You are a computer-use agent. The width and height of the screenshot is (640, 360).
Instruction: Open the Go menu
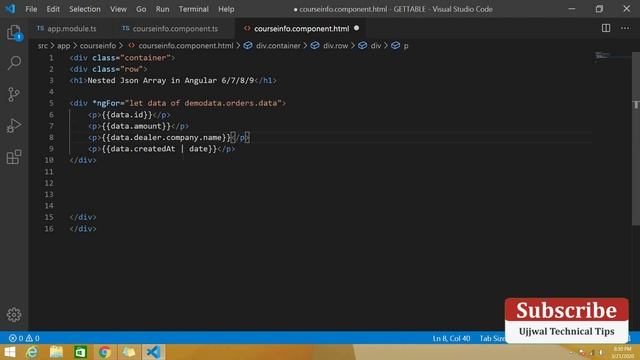pyautogui.click(x=141, y=9)
